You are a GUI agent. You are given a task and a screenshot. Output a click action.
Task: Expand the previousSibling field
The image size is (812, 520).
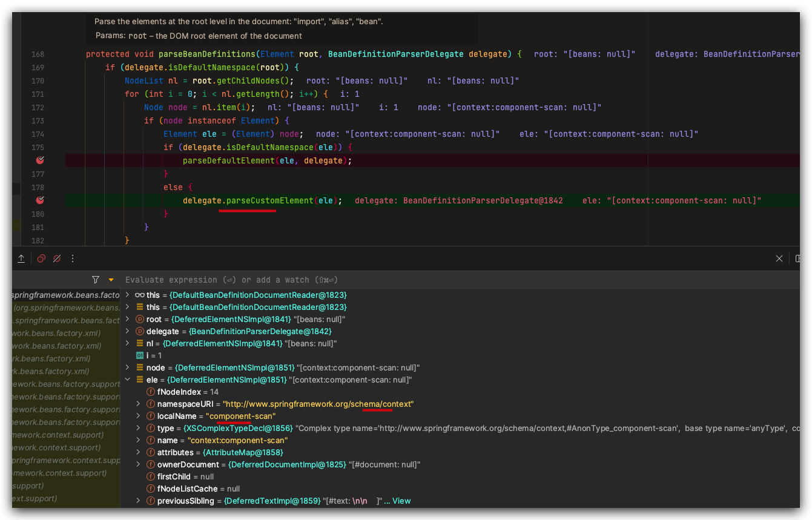tap(138, 501)
